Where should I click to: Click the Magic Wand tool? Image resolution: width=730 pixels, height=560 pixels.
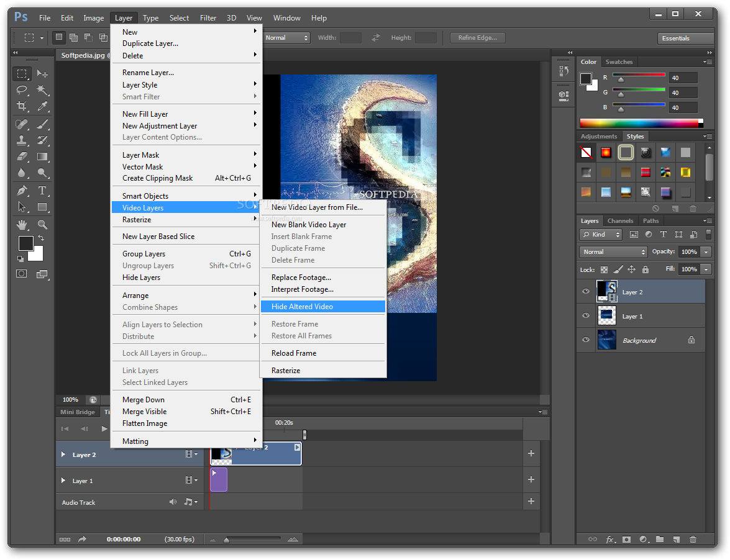(42, 90)
